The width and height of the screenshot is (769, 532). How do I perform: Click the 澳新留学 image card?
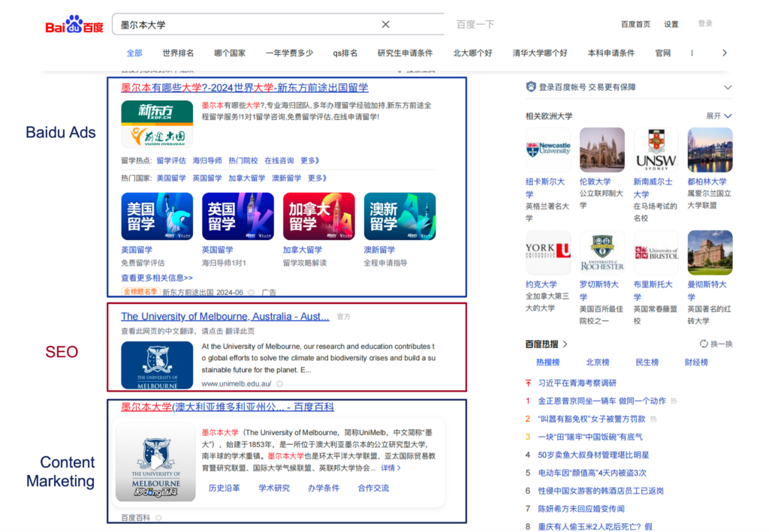400,216
